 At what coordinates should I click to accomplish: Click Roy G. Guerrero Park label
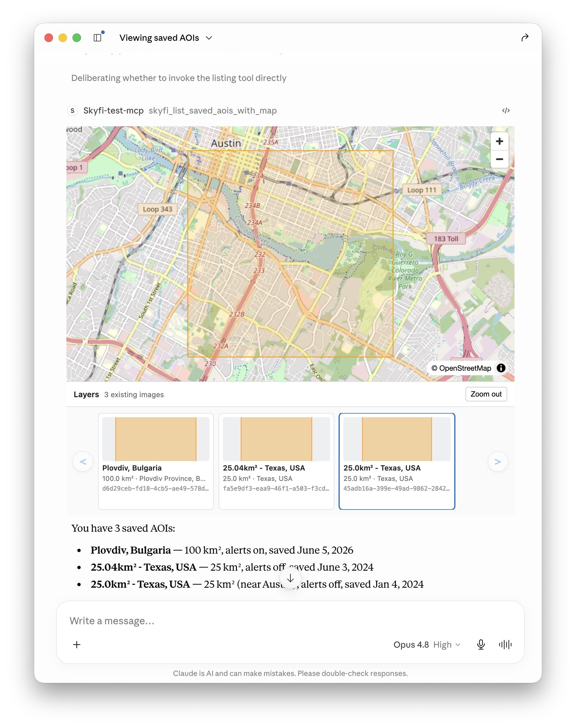[405, 270]
